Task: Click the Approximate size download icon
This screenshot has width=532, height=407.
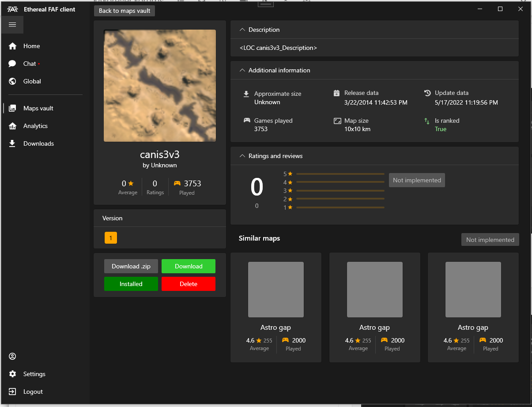Action: click(x=246, y=94)
